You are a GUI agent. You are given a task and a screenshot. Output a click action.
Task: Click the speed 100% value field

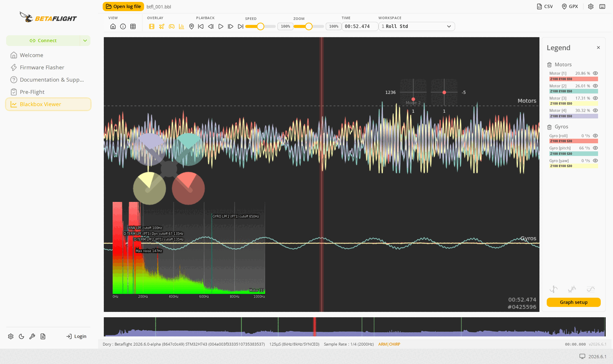(x=285, y=26)
